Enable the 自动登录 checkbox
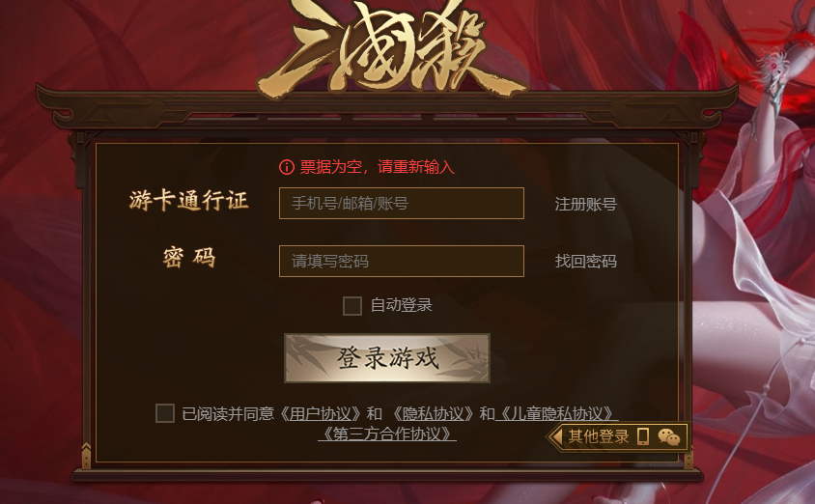Image resolution: width=815 pixels, height=504 pixels. (352, 305)
